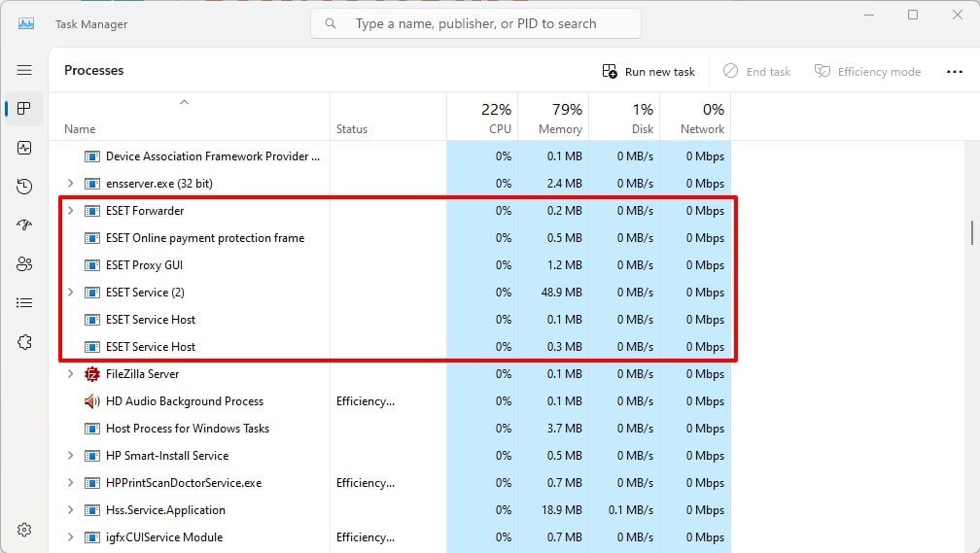Sort by Memory column header

click(x=554, y=117)
